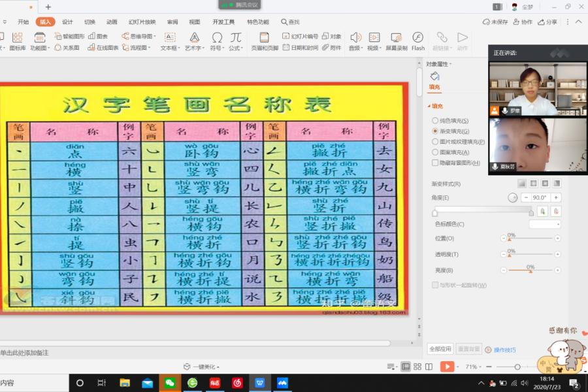Open Tencent Meeting from the taskbar
The height and width of the screenshot is (392, 588).
pyautogui.click(x=282, y=382)
